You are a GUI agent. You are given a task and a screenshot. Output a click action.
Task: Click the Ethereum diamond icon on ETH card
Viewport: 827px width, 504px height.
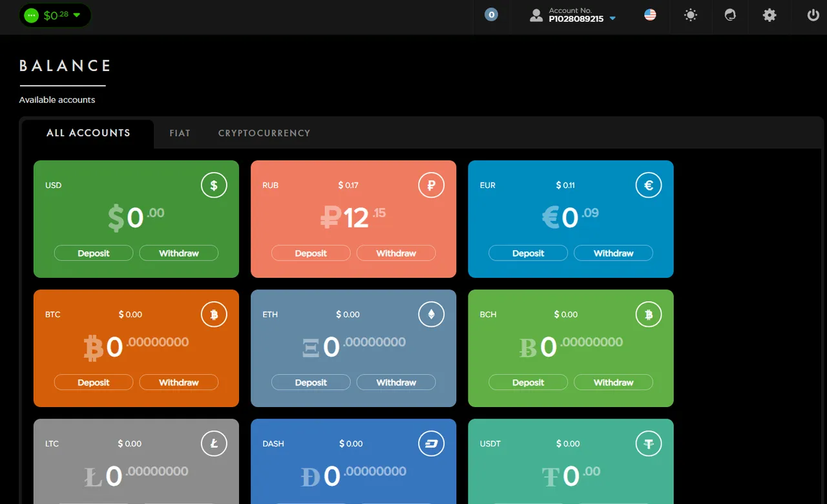coord(431,315)
